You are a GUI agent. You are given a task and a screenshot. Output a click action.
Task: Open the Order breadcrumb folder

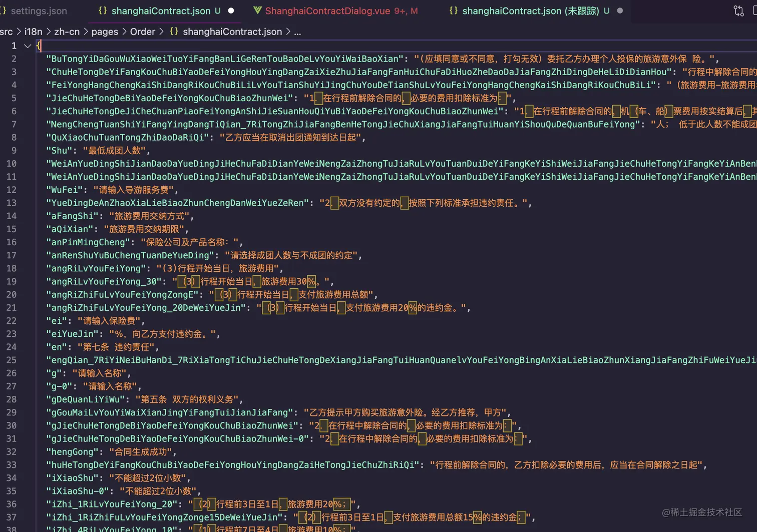[143, 32]
